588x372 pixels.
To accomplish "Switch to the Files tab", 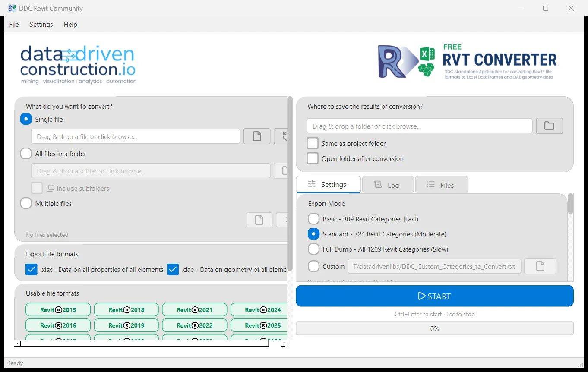I will (442, 185).
